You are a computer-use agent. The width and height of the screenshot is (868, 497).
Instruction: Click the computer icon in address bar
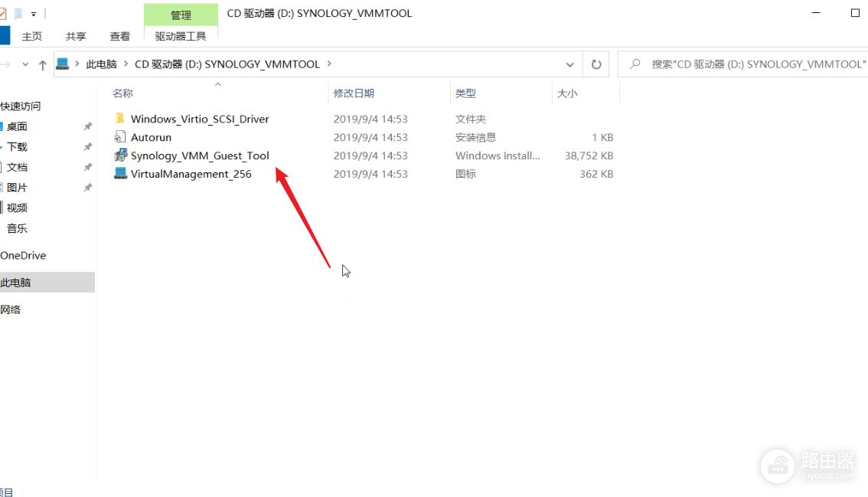pos(63,64)
